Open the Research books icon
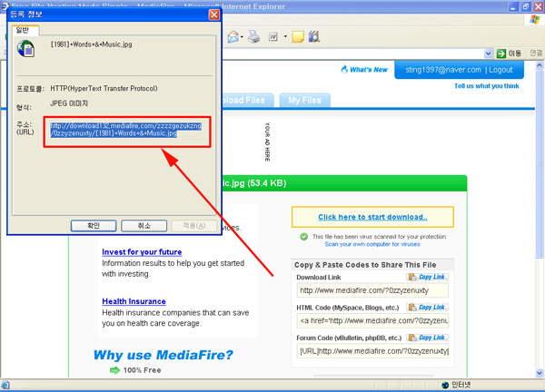 pos(314,36)
